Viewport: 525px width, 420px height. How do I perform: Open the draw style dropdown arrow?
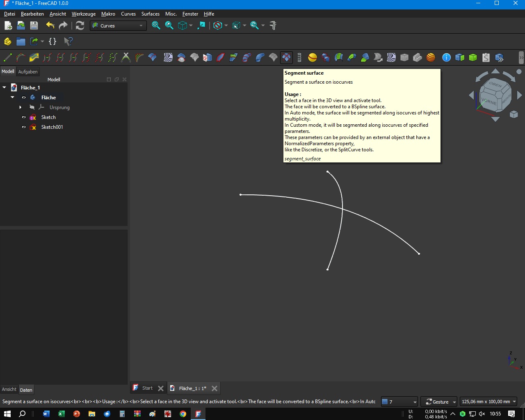tap(226, 25)
